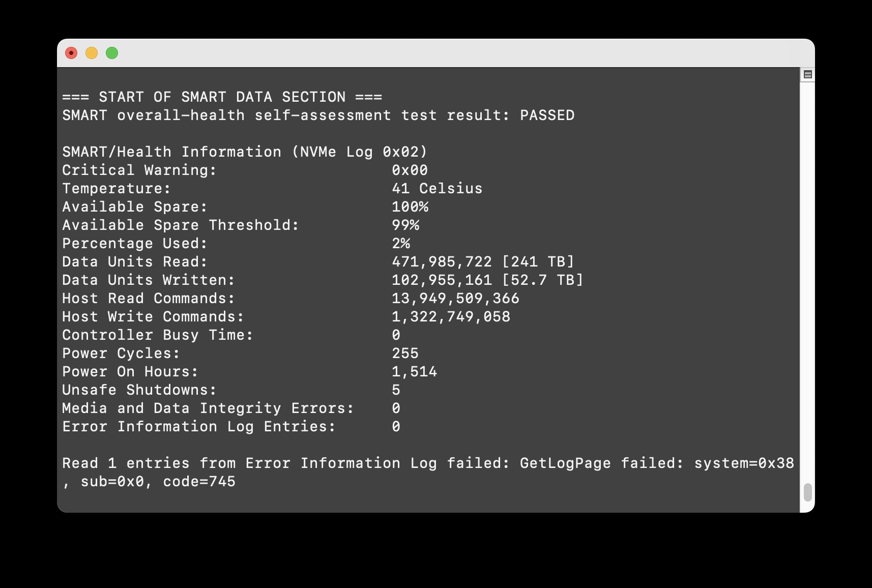Viewport: 872px width, 588px height.
Task: Click the Media and Data Integrity Errors value
Action: [396, 408]
